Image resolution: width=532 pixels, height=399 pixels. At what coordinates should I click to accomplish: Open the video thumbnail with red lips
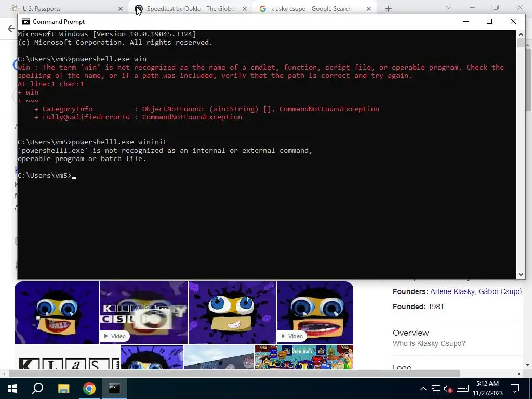(315, 312)
